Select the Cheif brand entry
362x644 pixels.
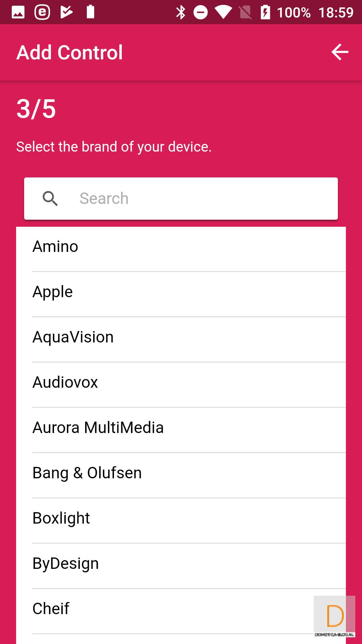click(x=168, y=609)
